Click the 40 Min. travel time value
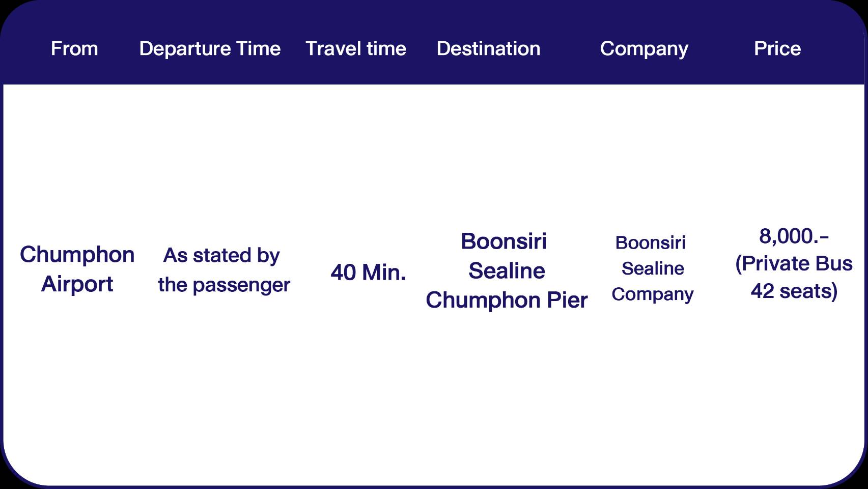868x489 pixels. pyautogui.click(x=368, y=273)
